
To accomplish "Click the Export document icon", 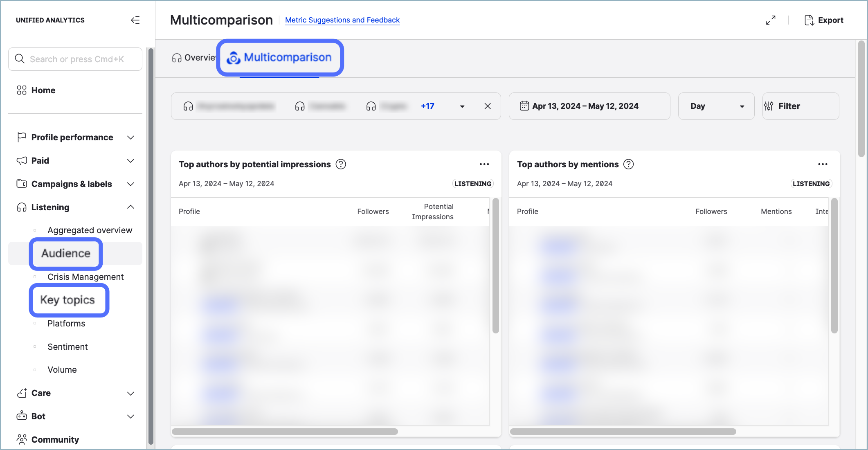I will point(809,20).
